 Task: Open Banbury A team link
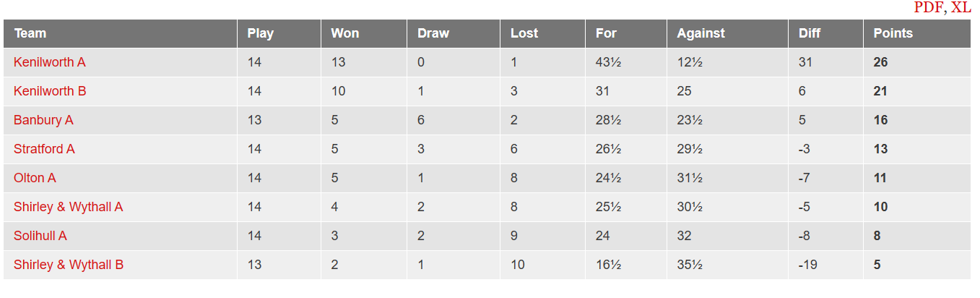click(x=43, y=120)
